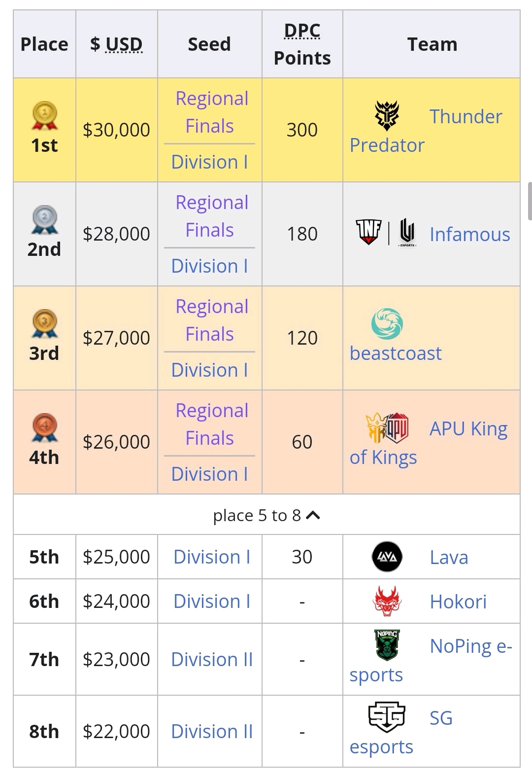Screen dimensions: 532x780
Task: Click the Thunder Predator team logo
Action: click(x=387, y=116)
